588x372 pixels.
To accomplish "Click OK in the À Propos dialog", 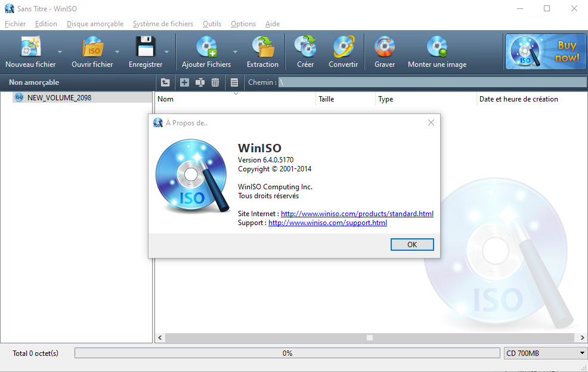I will point(412,244).
